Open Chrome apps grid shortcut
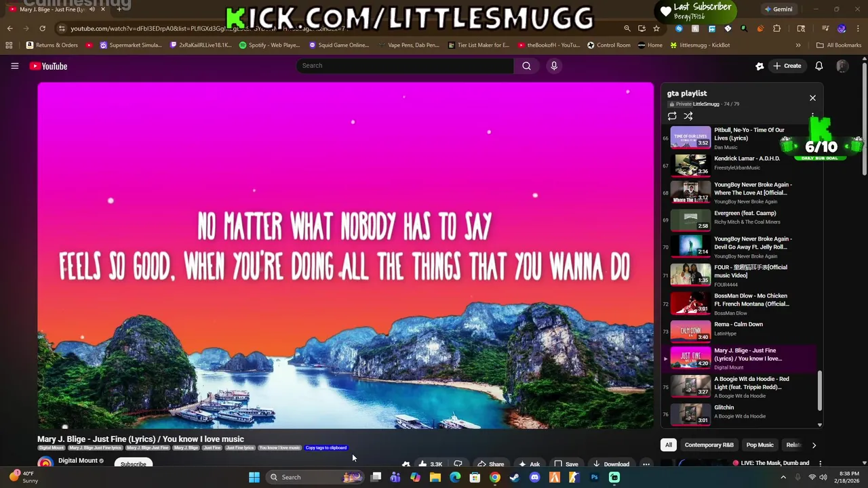Image resolution: width=868 pixels, height=488 pixels. [x=9, y=45]
